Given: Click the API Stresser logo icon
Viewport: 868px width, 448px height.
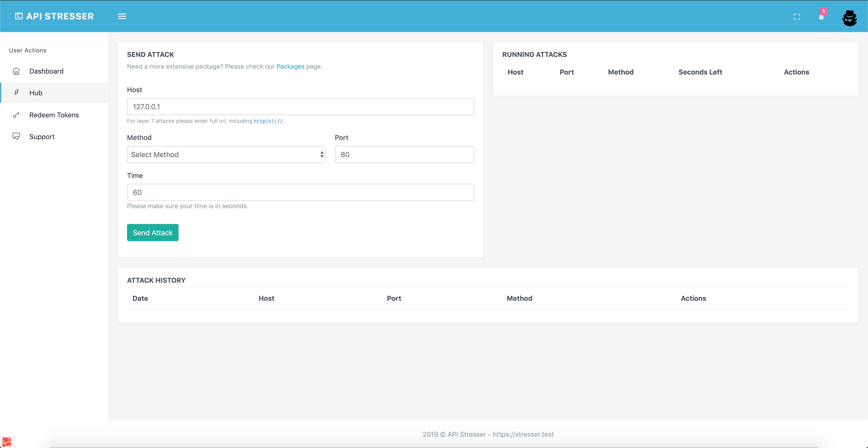Looking at the screenshot, I should 19,16.
